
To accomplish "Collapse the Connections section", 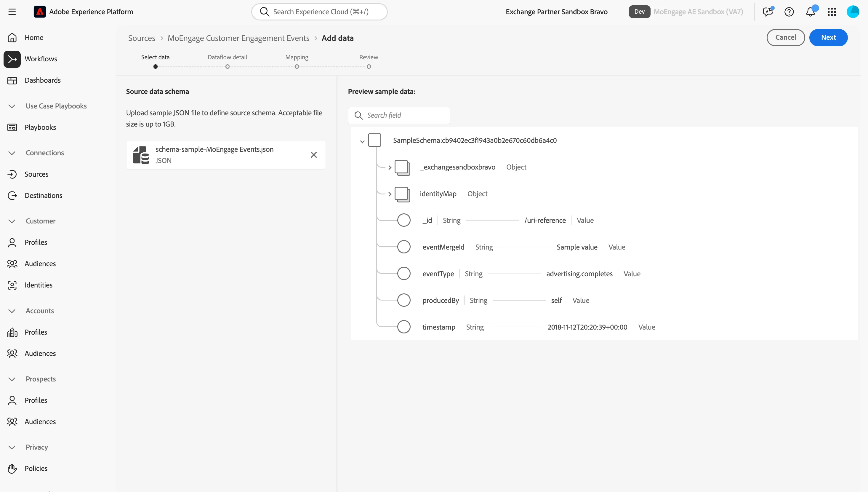I will tap(12, 153).
